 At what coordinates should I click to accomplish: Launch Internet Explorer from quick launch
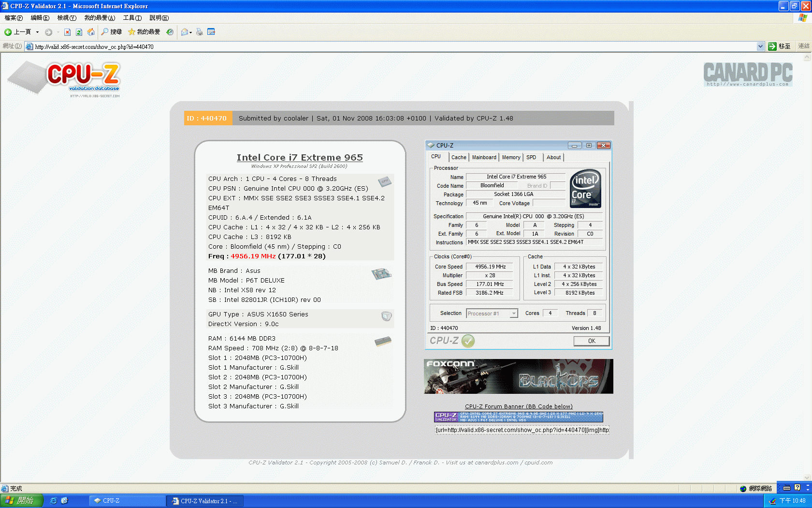pyautogui.click(x=54, y=501)
